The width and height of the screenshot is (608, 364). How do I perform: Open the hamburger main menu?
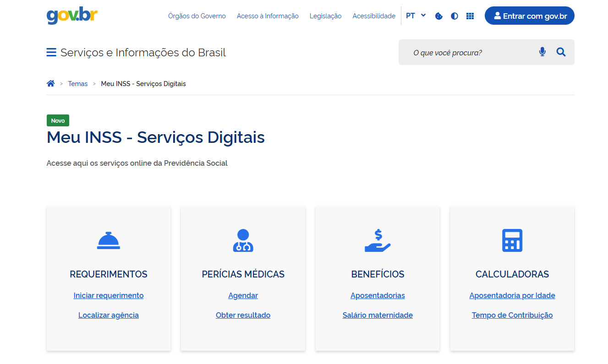click(51, 52)
